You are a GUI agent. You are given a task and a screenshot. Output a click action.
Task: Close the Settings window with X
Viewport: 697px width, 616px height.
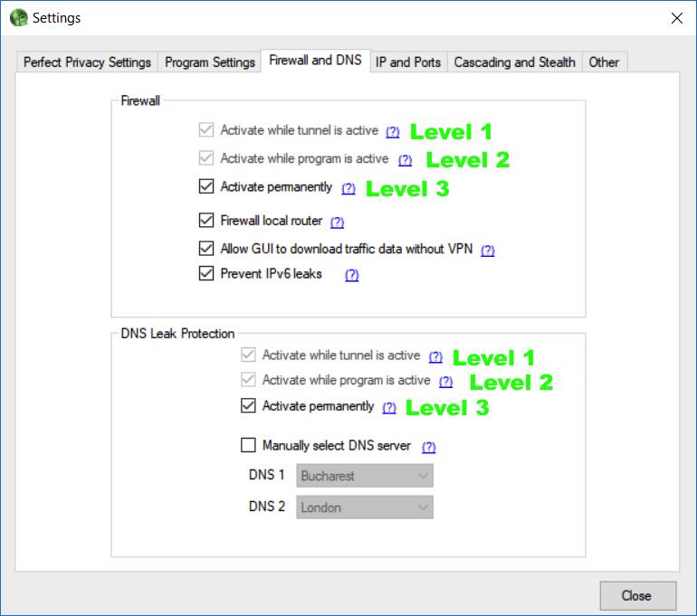click(676, 18)
